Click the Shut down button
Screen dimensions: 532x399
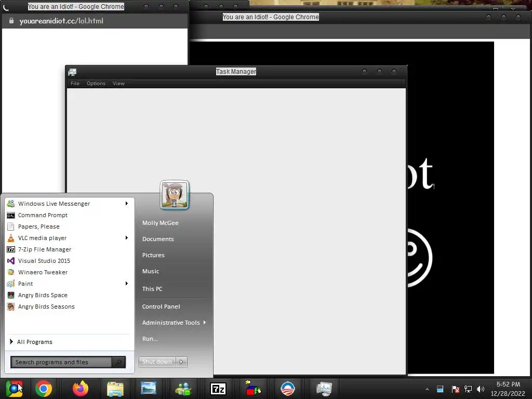coord(157,362)
